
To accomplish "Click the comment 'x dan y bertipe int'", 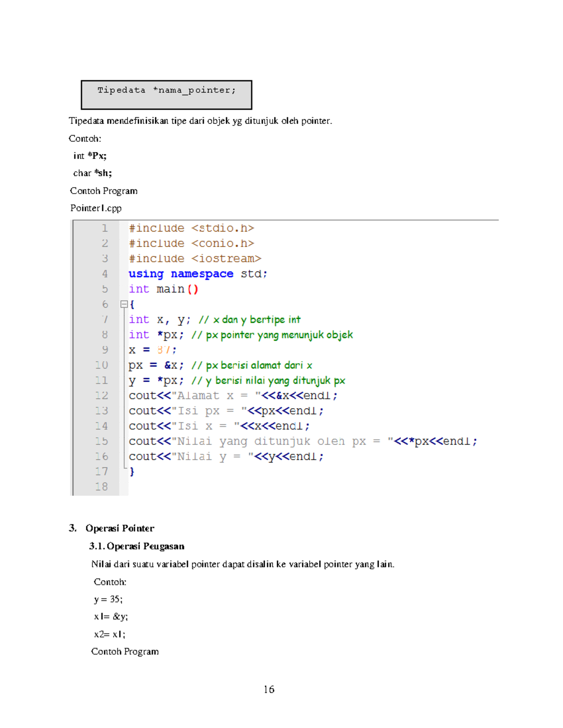I will (x=250, y=320).
